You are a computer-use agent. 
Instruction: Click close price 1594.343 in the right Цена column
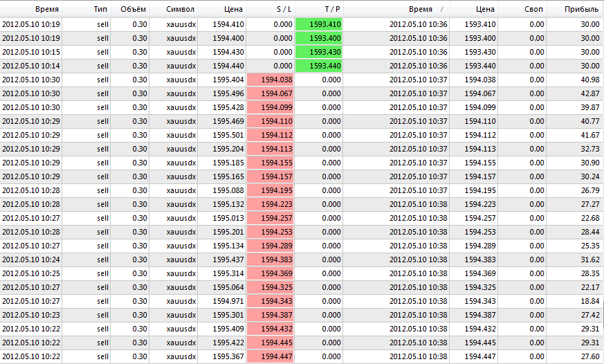[x=480, y=301]
